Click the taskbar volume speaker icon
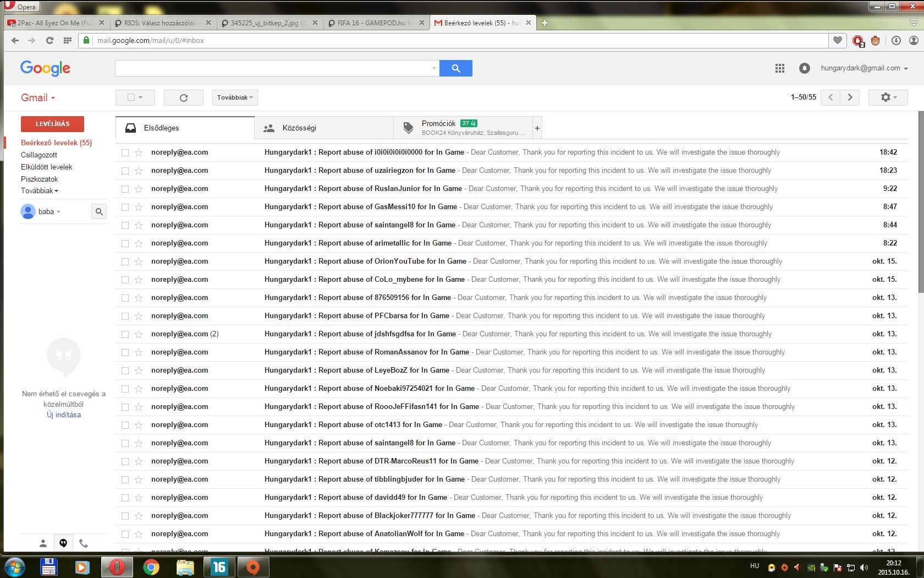 pos(864,568)
